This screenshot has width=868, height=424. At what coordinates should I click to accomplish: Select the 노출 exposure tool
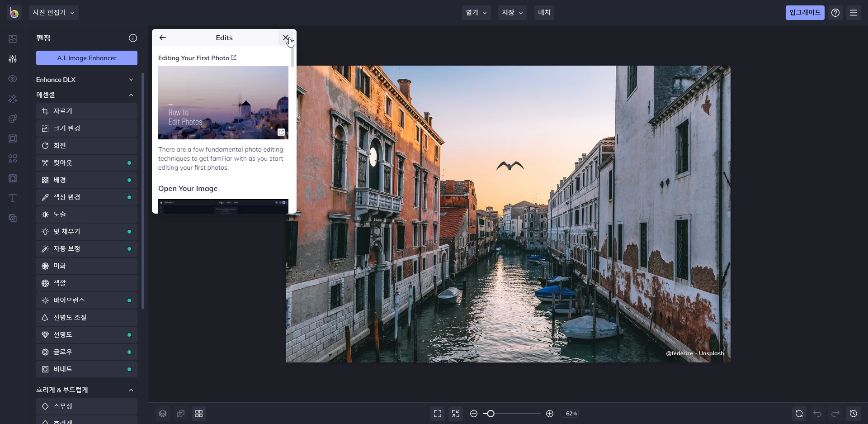87,214
